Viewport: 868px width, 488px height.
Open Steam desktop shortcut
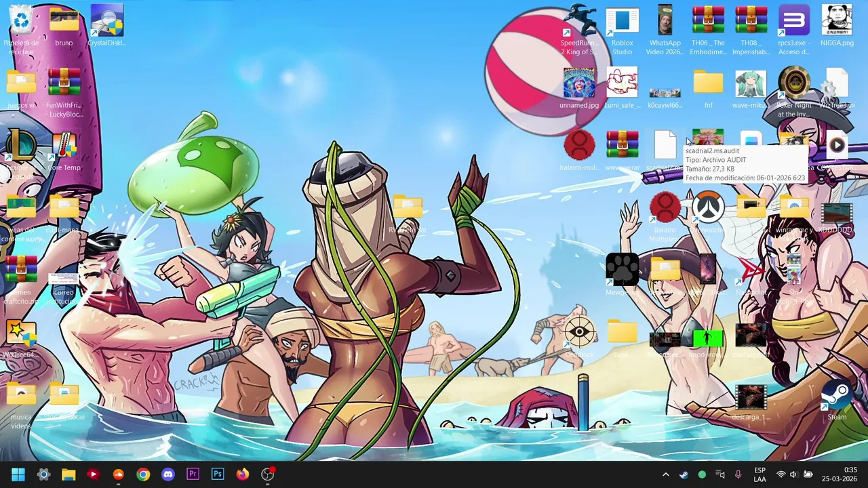[x=837, y=400]
